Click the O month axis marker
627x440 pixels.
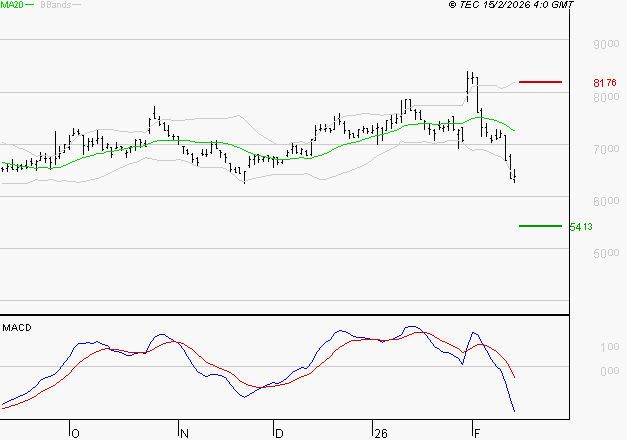coord(75,433)
